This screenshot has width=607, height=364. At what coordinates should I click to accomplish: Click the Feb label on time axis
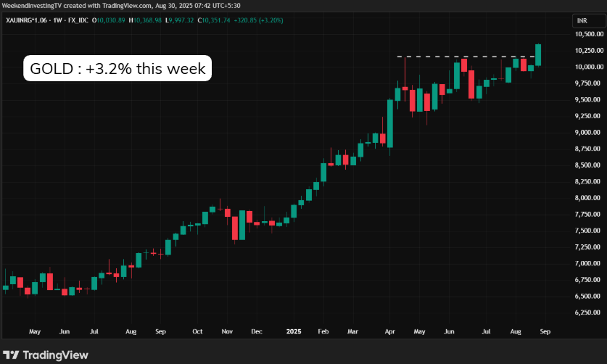323,331
